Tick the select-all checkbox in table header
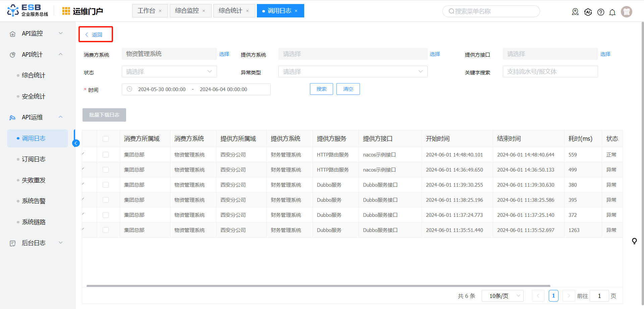The image size is (644, 309). pyautogui.click(x=106, y=139)
